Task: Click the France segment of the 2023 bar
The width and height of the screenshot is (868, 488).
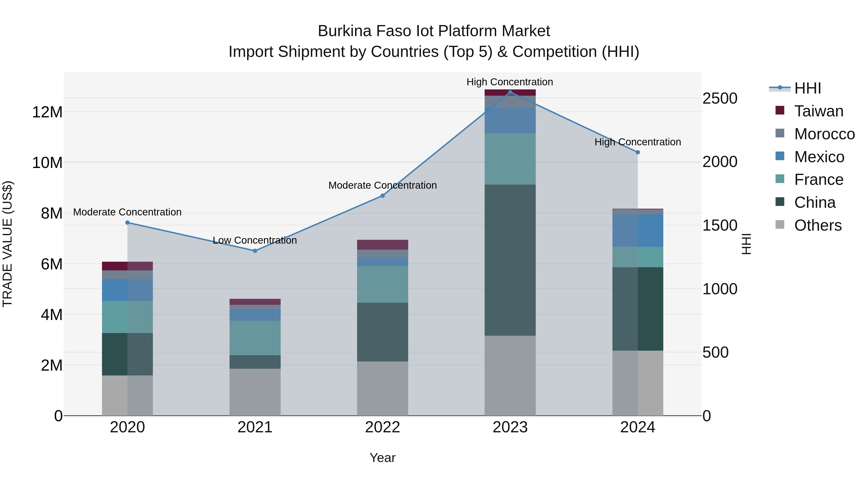Action: click(x=510, y=159)
